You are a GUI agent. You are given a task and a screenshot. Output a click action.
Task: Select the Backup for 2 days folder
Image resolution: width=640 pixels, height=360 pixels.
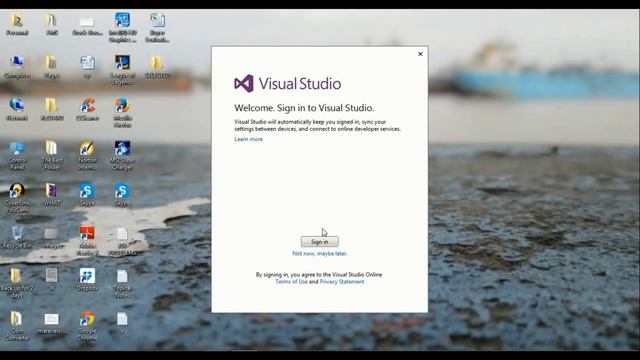17,283
